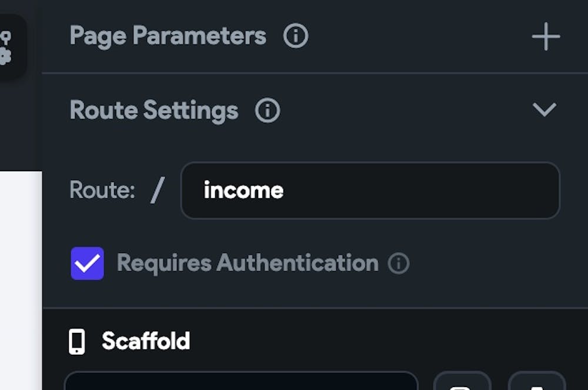Collapse the Route Settings chevron

click(x=544, y=110)
